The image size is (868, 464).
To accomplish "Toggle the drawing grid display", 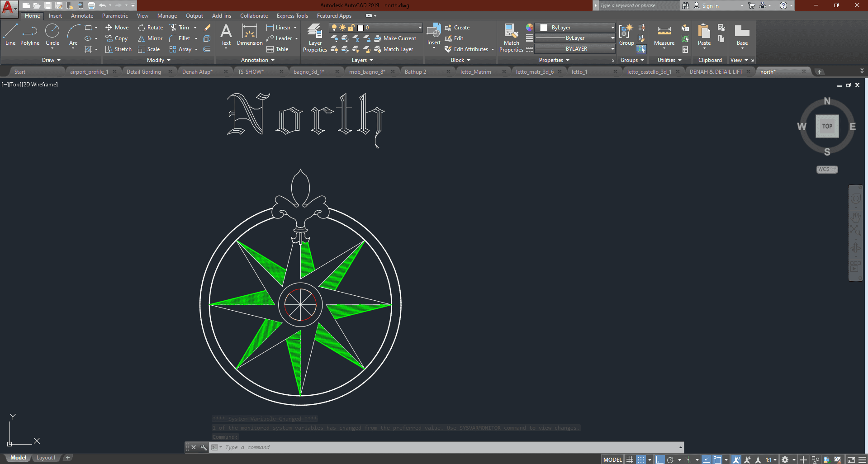I will click(x=630, y=459).
